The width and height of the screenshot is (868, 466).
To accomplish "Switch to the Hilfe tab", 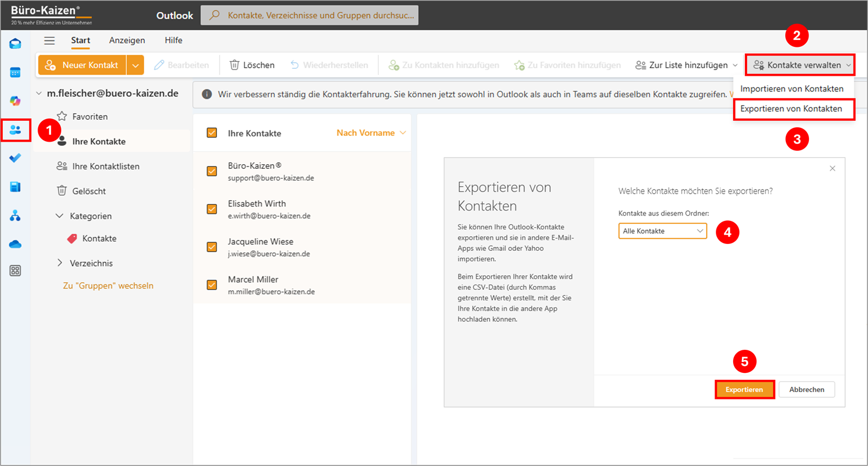I will pyautogui.click(x=173, y=40).
